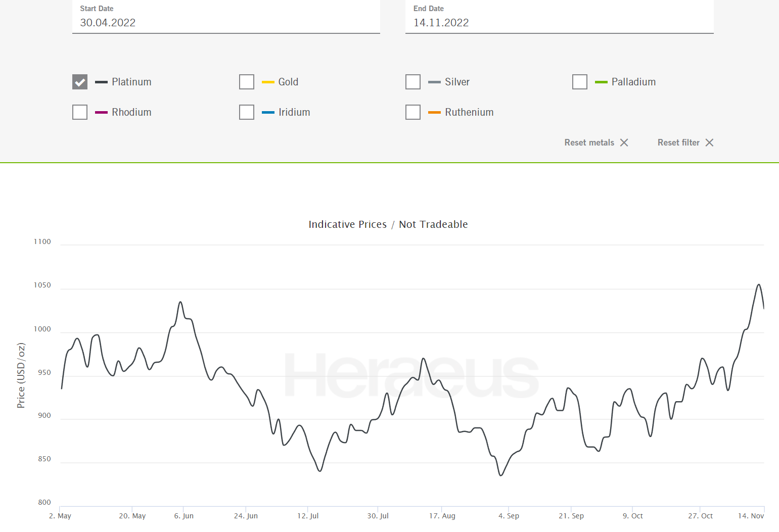Click the dark Platinum legend line
The height and width of the screenshot is (532, 779).
click(101, 82)
